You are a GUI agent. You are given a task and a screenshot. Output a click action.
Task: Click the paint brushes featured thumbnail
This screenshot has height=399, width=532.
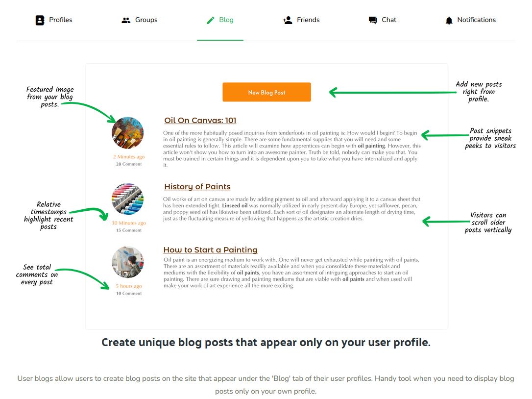pyautogui.click(x=127, y=133)
